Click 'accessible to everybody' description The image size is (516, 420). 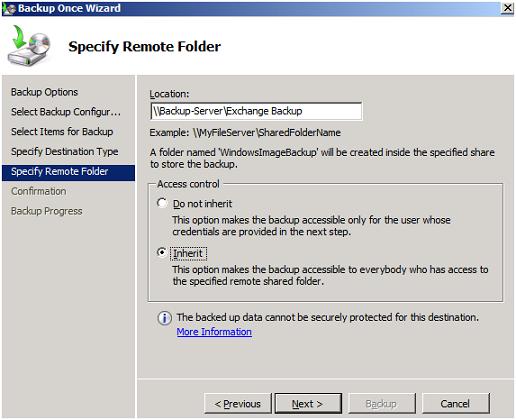330,275
